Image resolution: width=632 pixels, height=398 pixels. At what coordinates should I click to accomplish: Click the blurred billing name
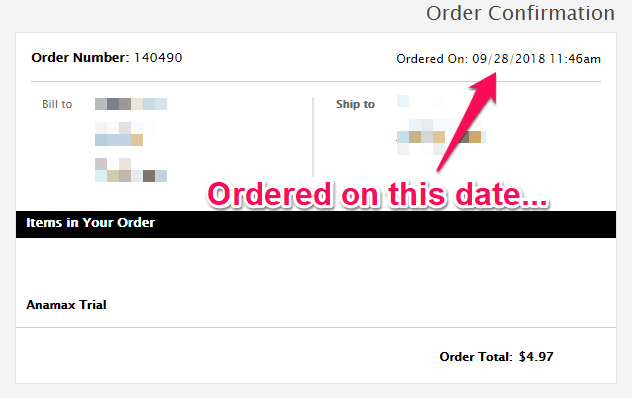[131, 104]
